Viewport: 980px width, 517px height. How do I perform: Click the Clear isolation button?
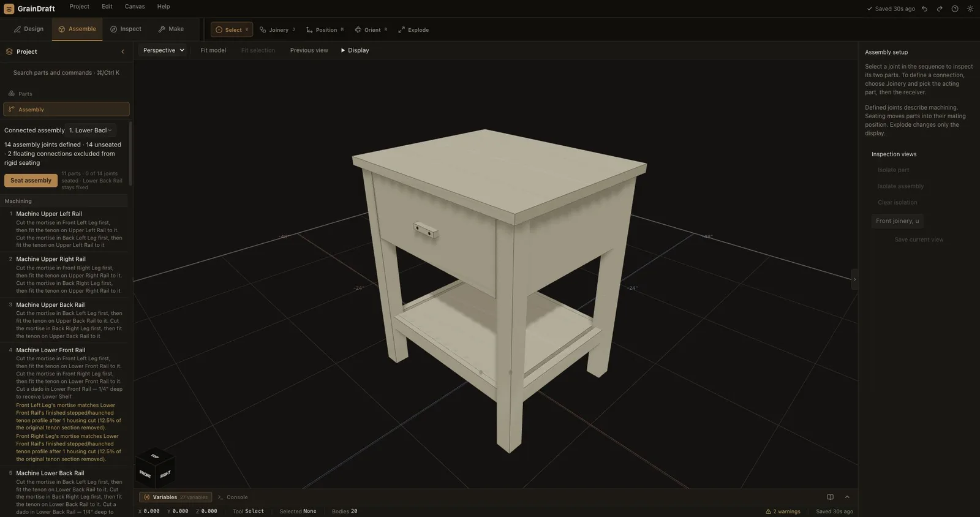[x=897, y=202]
